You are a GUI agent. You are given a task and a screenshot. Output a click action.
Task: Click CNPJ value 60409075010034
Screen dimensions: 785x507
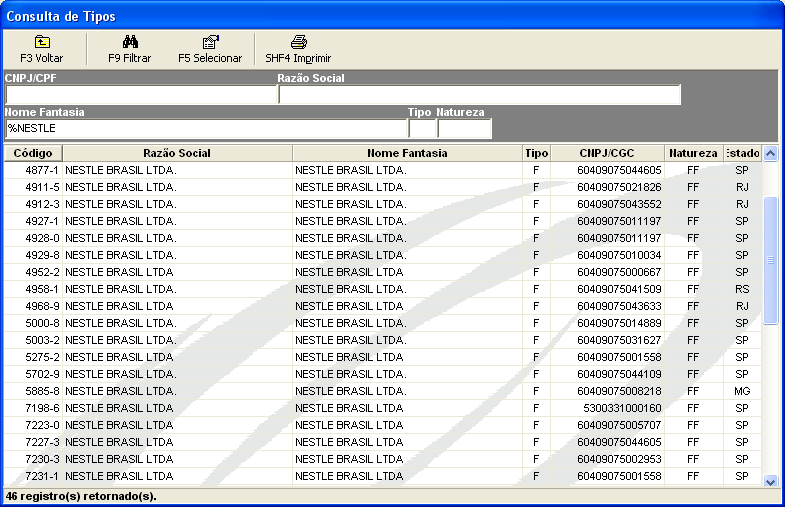(x=619, y=255)
